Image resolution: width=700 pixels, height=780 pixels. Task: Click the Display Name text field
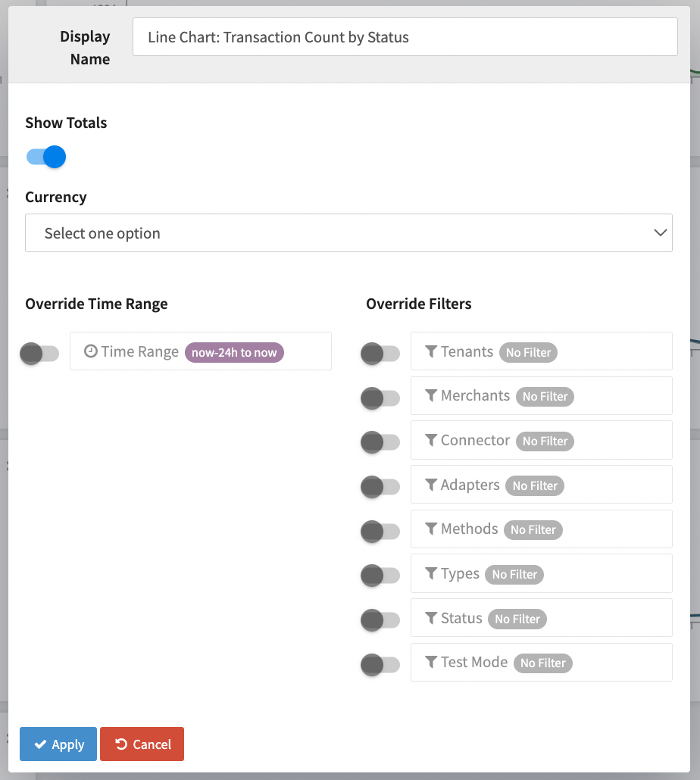click(x=405, y=37)
